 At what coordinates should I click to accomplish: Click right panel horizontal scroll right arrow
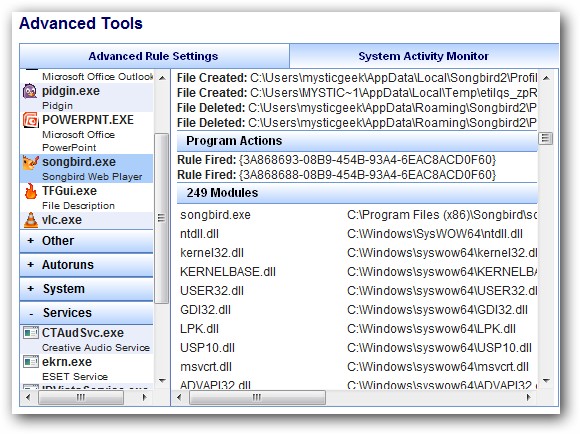coord(529,397)
